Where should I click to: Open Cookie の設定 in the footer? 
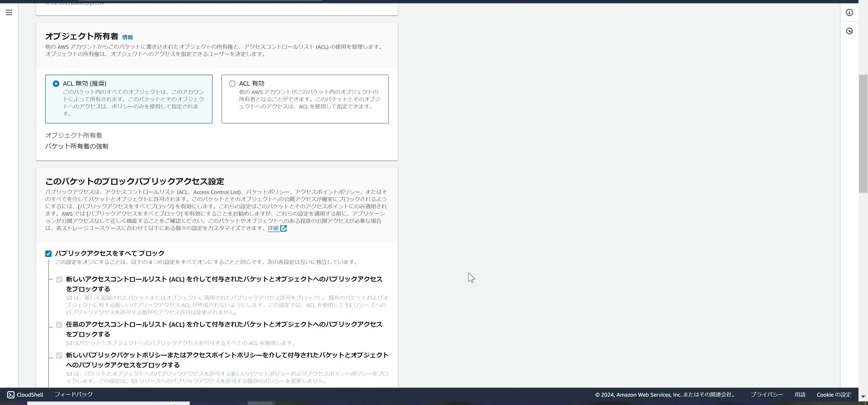[x=834, y=395]
